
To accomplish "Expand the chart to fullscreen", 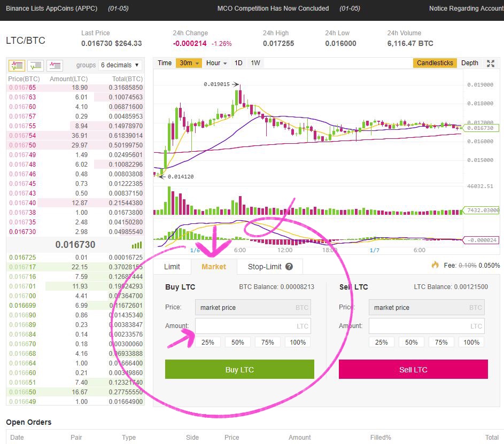I will pos(491,63).
